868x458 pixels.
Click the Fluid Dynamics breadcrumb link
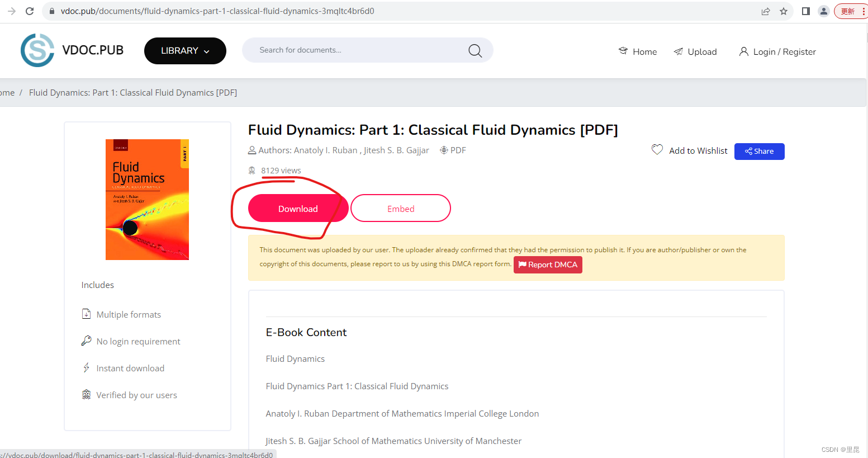[x=132, y=92]
